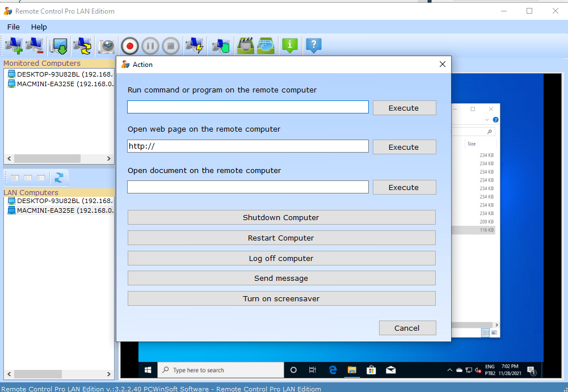Click the webcam screenshot toolbar icon
This screenshot has width=568, height=392.
(x=106, y=46)
